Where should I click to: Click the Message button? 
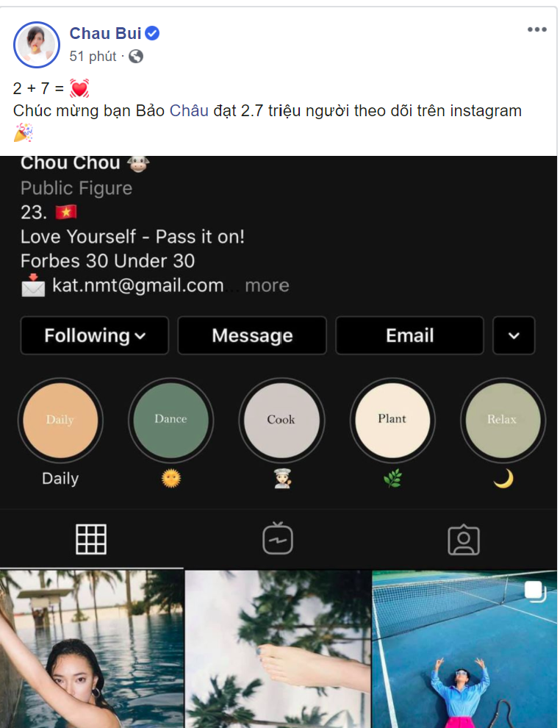252,335
